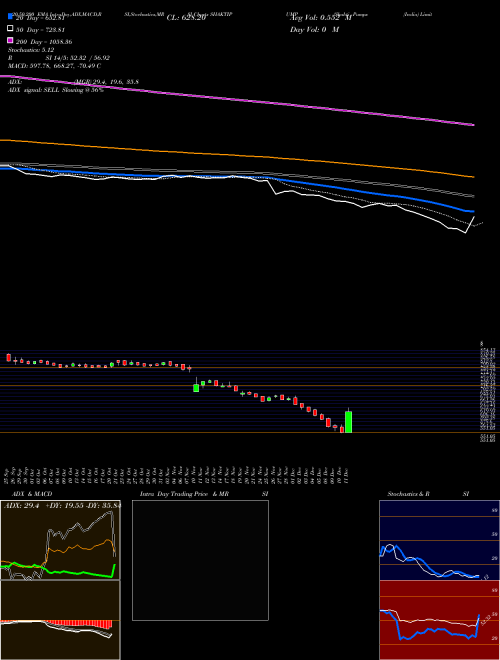
Task: Click the 50 Day value 723.81 label
Action: pyautogui.click(x=40, y=30)
